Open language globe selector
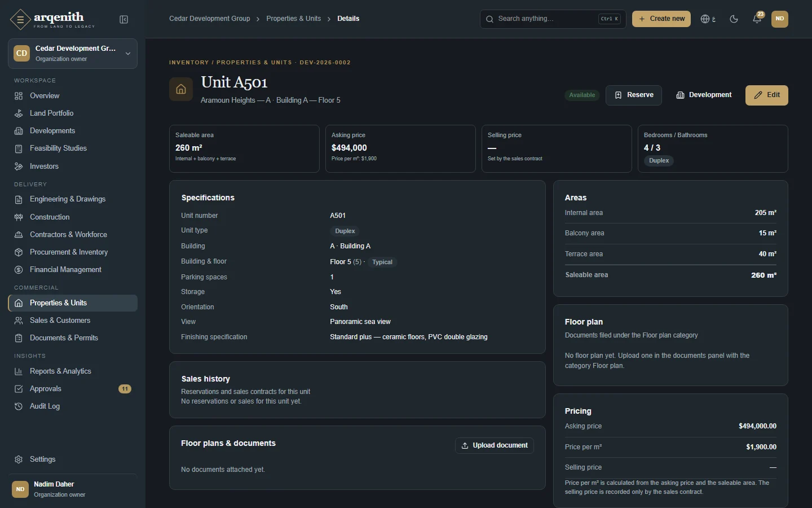Viewport: 812px width, 508px height. pos(708,19)
